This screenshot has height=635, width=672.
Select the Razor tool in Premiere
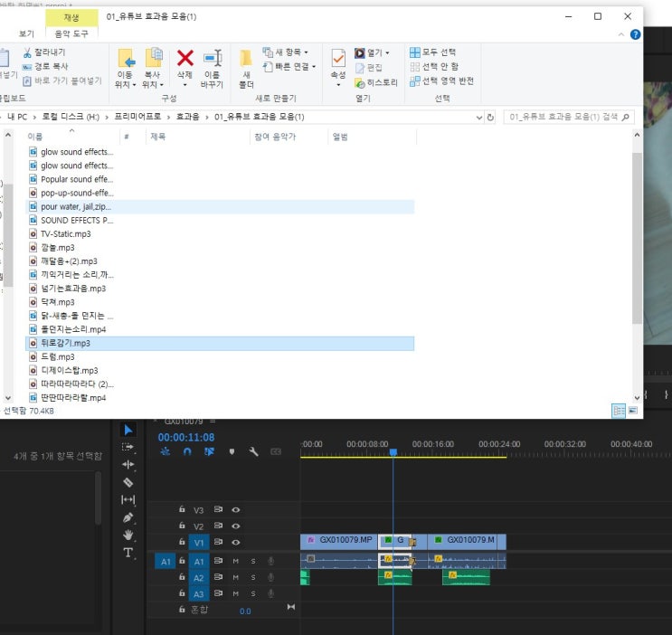(x=128, y=482)
